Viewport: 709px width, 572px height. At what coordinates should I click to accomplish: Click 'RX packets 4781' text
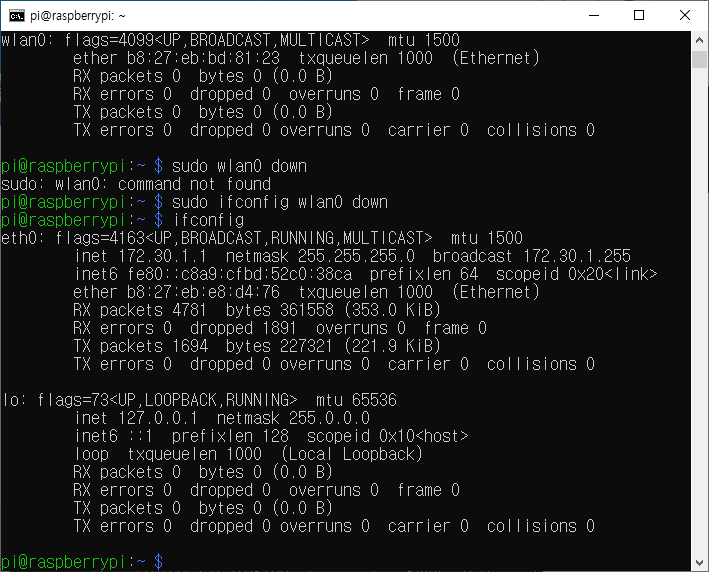[140, 310]
